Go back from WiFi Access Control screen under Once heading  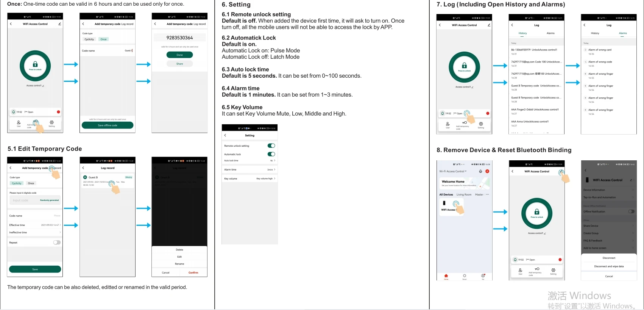(x=11, y=24)
